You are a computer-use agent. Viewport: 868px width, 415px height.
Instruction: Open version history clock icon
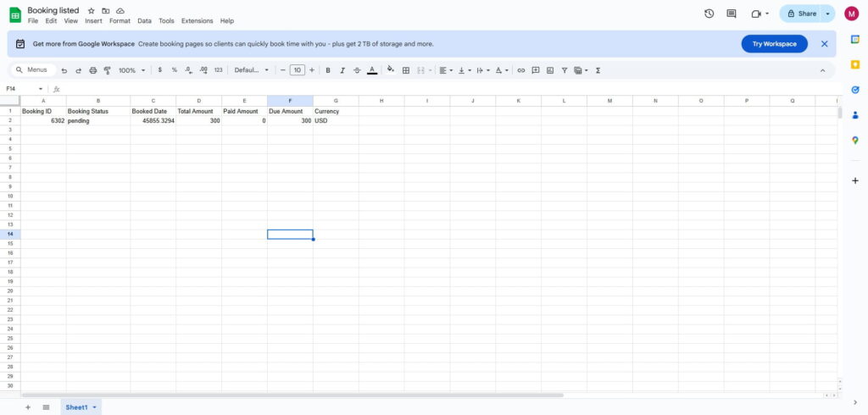coord(709,14)
